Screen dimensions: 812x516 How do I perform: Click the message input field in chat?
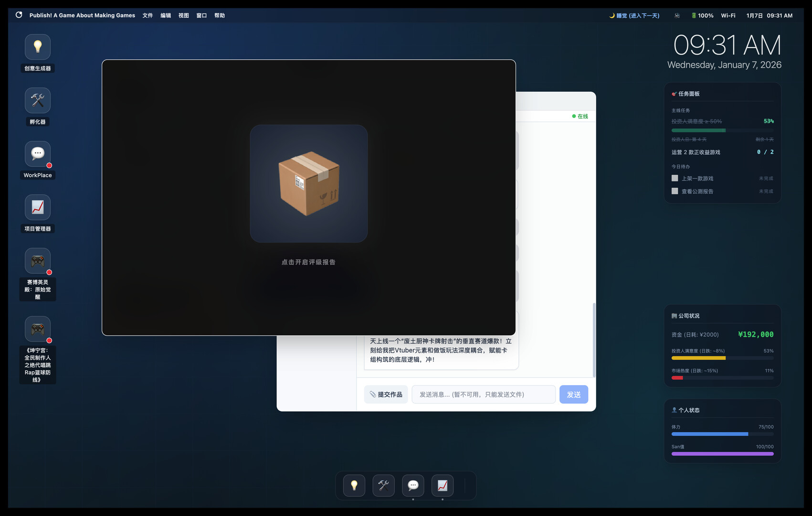pos(484,395)
